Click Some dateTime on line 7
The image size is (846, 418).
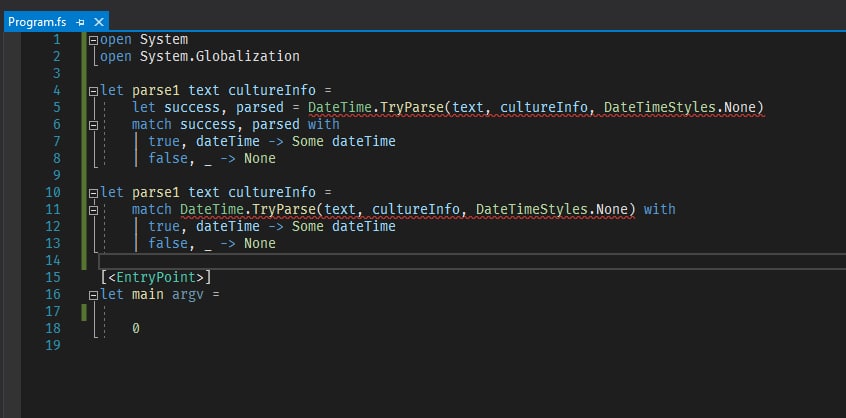[344, 141]
